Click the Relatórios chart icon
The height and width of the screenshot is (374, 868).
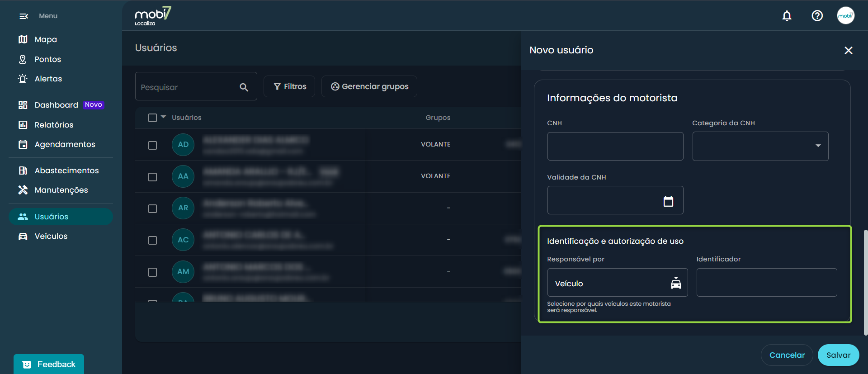click(x=23, y=125)
